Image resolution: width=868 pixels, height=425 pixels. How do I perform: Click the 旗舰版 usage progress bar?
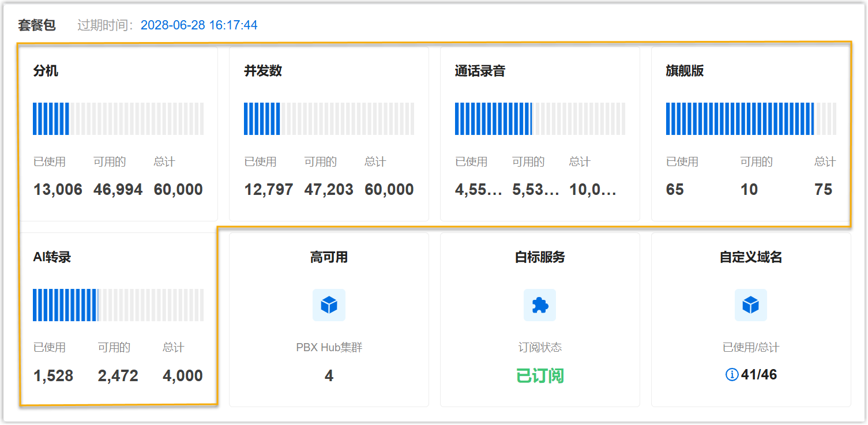tap(750, 119)
